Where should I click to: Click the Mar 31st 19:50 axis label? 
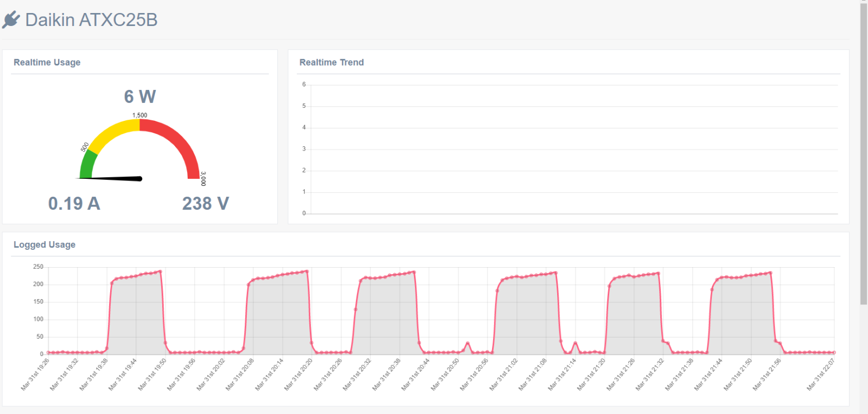click(x=152, y=374)
